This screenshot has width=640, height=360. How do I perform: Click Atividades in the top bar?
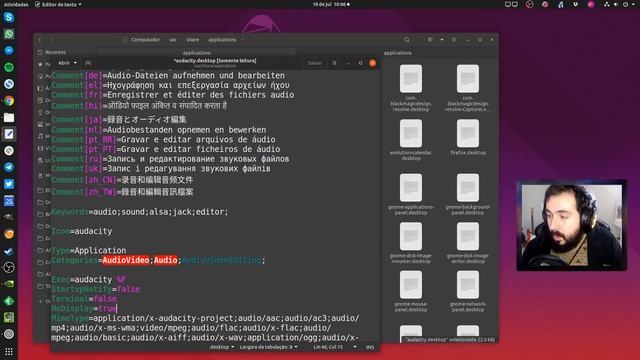click(16, 4)
